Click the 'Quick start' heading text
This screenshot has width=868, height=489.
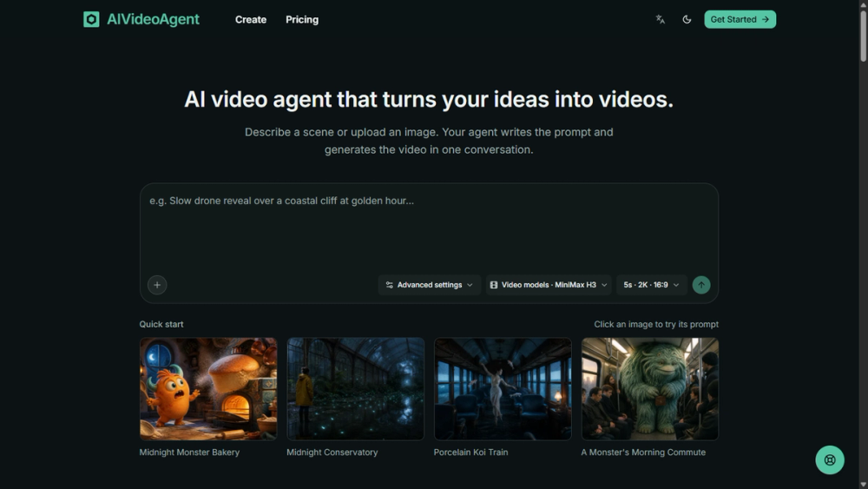(161, 324)
